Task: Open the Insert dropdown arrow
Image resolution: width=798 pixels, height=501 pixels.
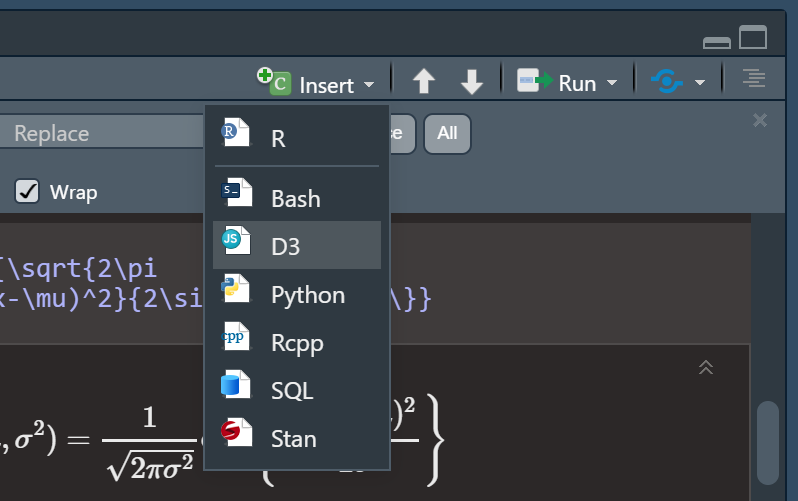Action: click(x=369, y=84)
